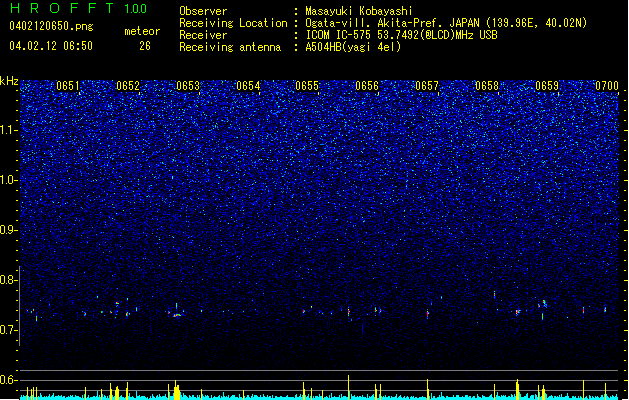Click the 0657 time marker
The width and height of the screenshot is (629, 400).
[427, 86]
